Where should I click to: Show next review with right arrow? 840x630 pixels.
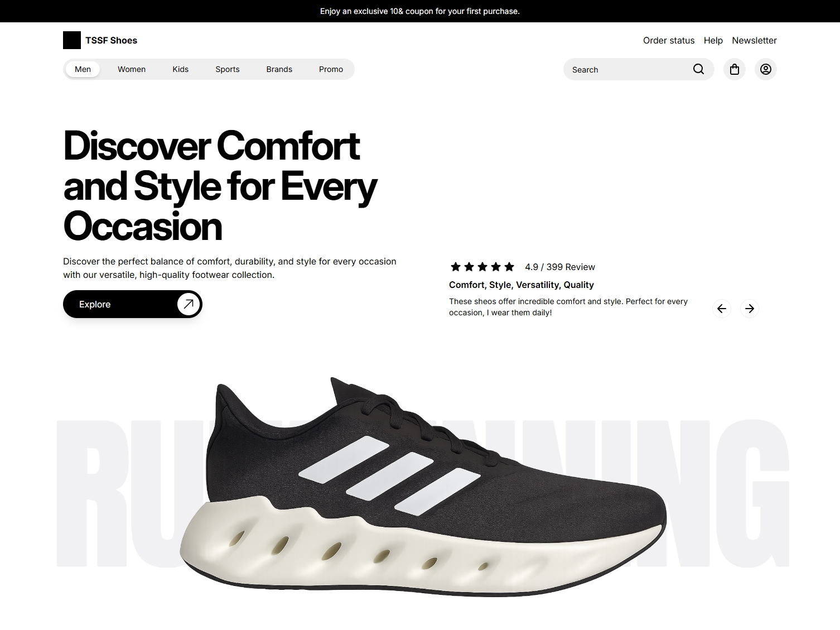pos(750,309)
